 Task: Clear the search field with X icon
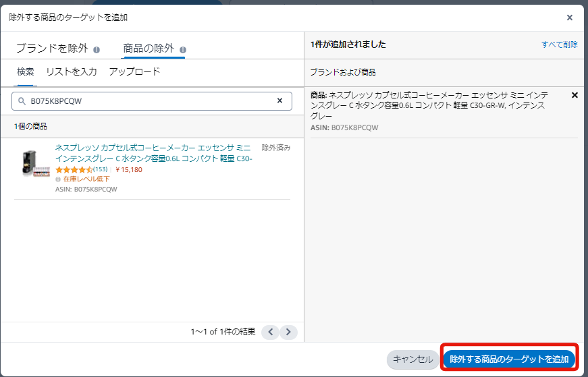(279, 100)
